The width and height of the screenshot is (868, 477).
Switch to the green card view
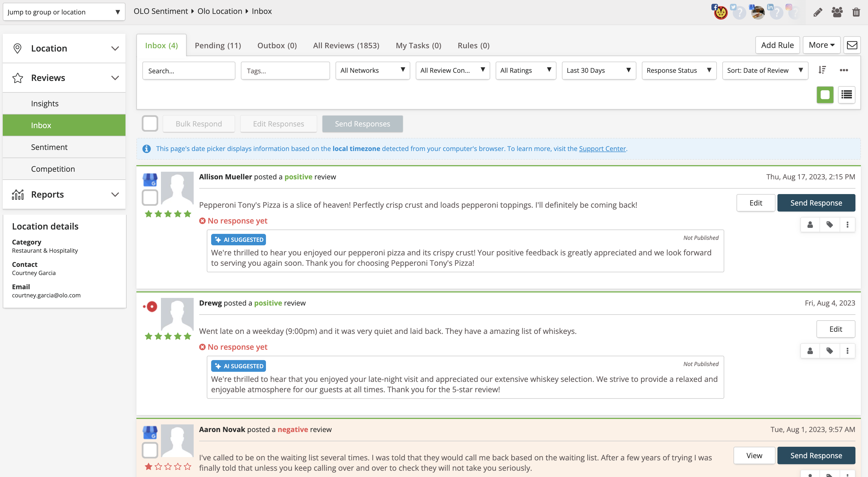825,95
